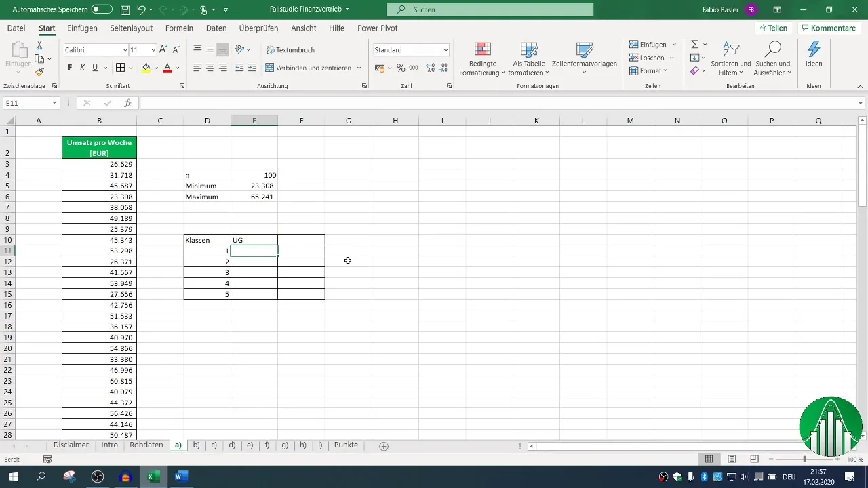868x488 pixels.
Task: Click the AutoSum sigma icon
Action: coord(695,45)
